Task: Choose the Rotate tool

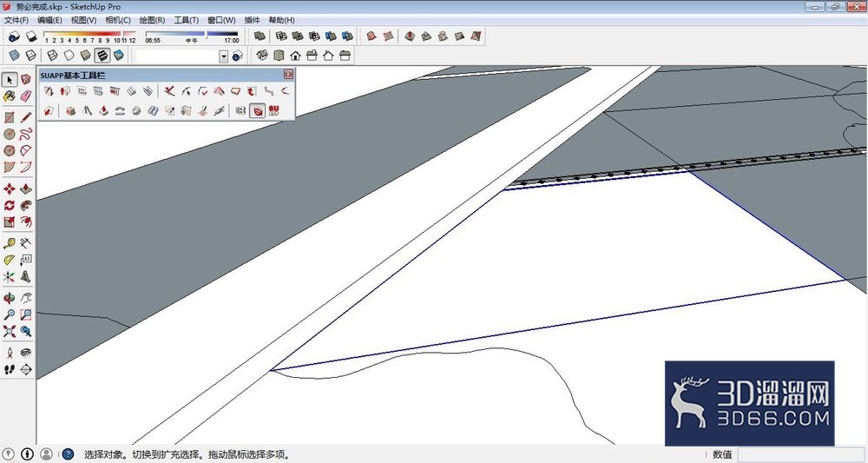Action: pos(10,206)
